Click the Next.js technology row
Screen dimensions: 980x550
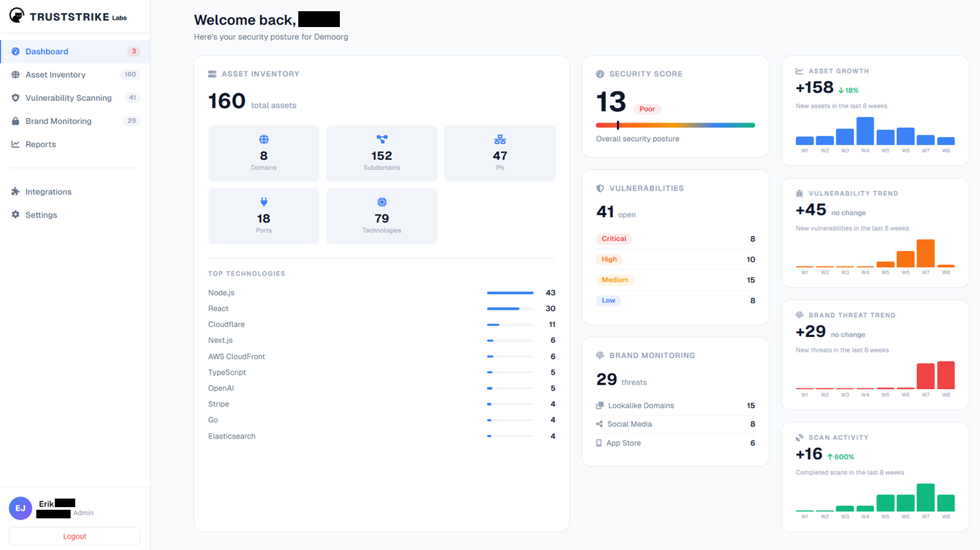click(381, 340)
